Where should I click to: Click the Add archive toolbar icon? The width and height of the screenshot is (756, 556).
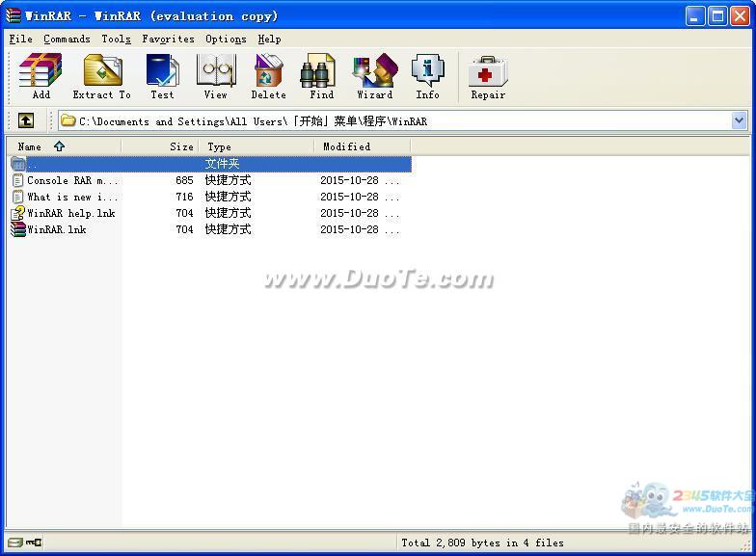point(40,75)
